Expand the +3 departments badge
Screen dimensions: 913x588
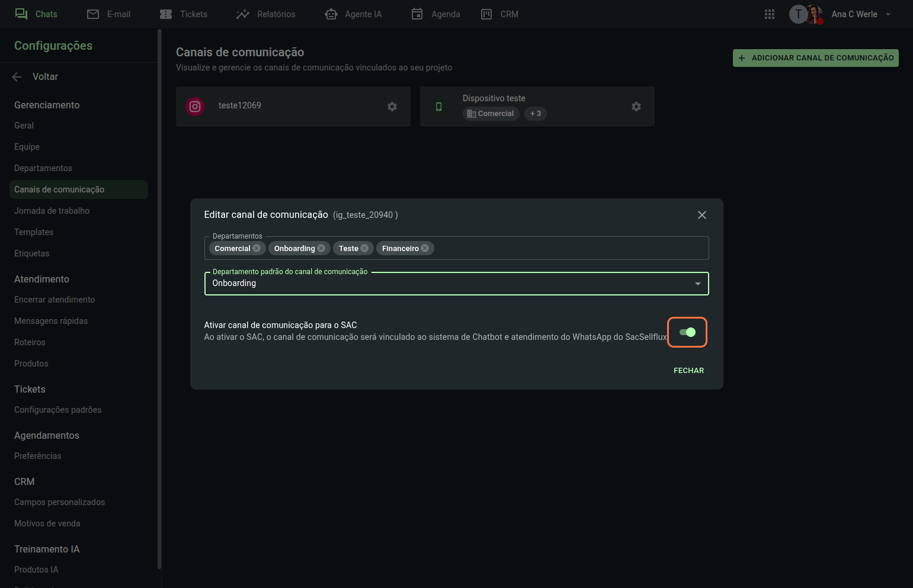click(x=535, y=114)
